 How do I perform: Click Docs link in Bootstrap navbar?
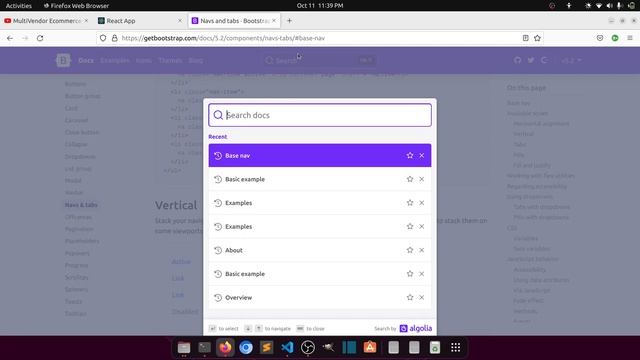(86, 60)
